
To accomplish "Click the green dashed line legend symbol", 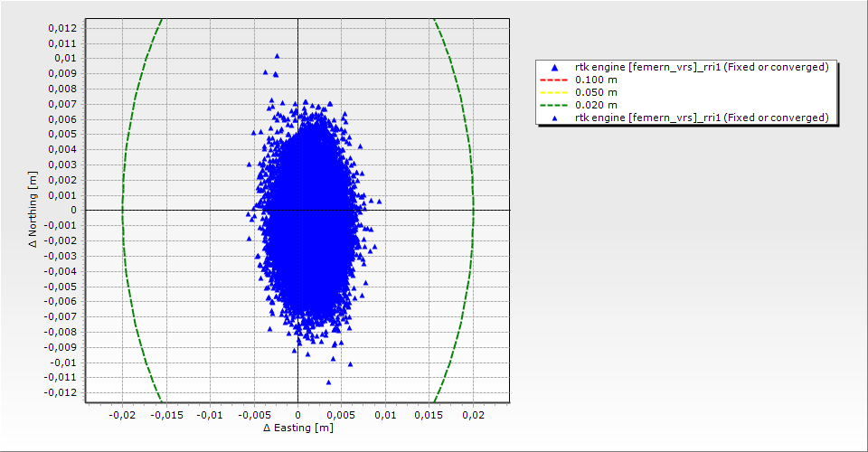I will point(554,106).
